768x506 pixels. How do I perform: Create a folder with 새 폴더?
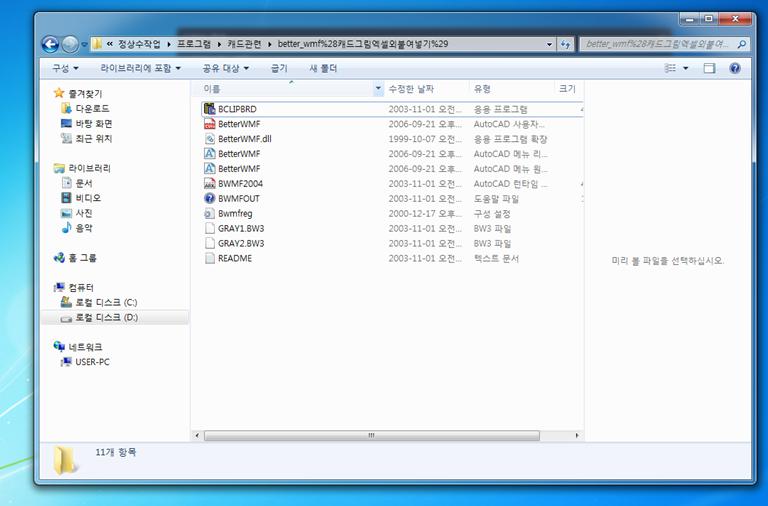click(x=323, y=68)
